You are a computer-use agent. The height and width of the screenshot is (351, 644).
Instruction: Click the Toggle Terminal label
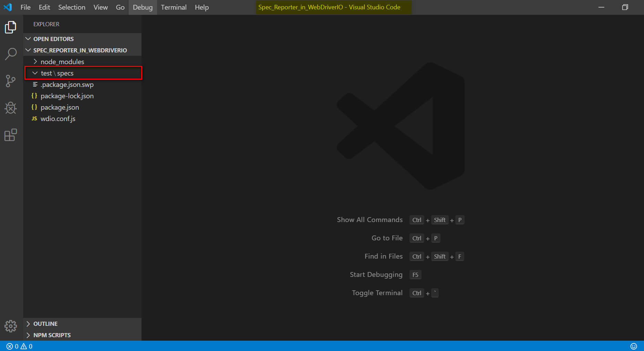coord(377,293)
